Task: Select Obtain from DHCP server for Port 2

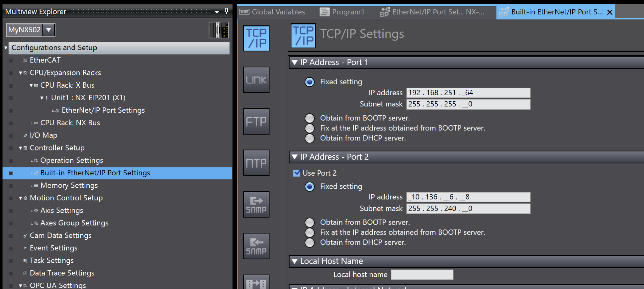Action: point(310,243)
